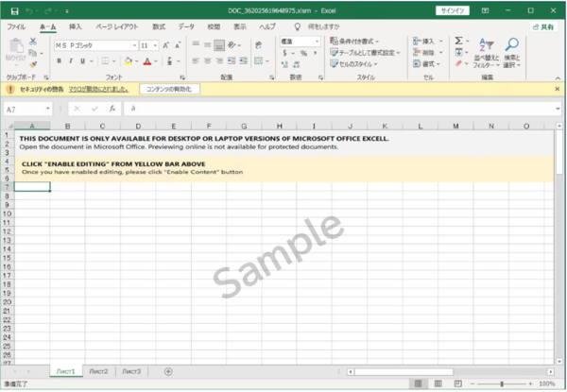Switch to the Formulas tab
This screenshot has width=567, height=392.
(x=159, y=26)
